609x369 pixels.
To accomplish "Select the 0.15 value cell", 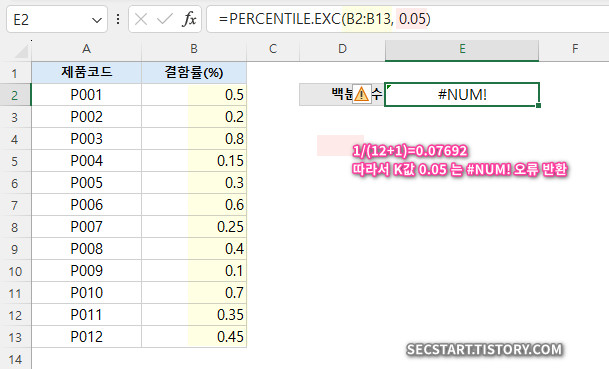I will click(194, 161).
